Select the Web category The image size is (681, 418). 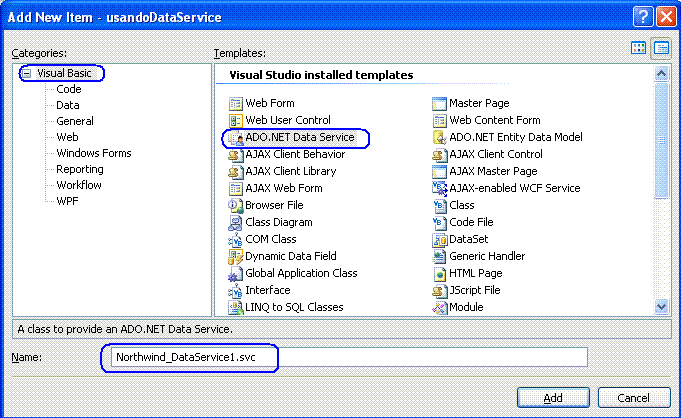[67, 137]
